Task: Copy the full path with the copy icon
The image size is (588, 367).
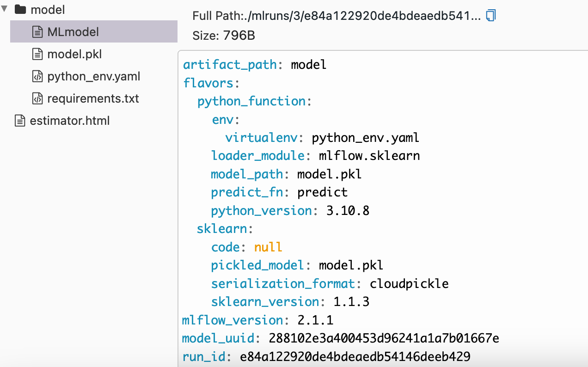Action: tap(491, 16)
